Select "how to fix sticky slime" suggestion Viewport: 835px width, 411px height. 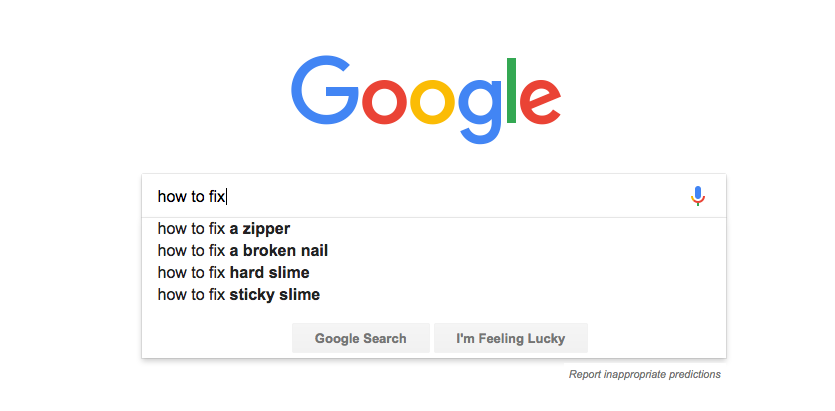(239, 295)
